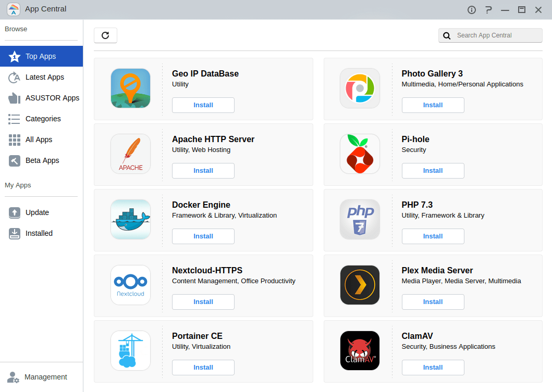
Task: Install Portainer CE
Action: click(x=203, y=368)
